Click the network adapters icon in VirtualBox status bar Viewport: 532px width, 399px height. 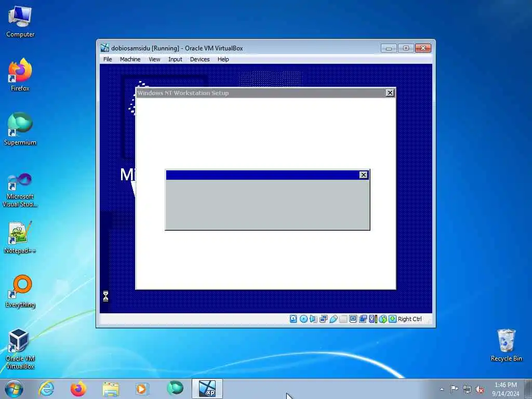point(323,319)
